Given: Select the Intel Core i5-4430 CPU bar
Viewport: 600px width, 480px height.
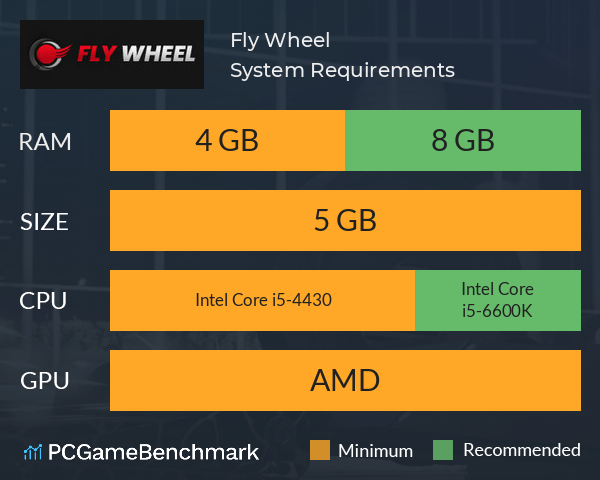Looking at the screenshot, I should [x=262, y=300].
